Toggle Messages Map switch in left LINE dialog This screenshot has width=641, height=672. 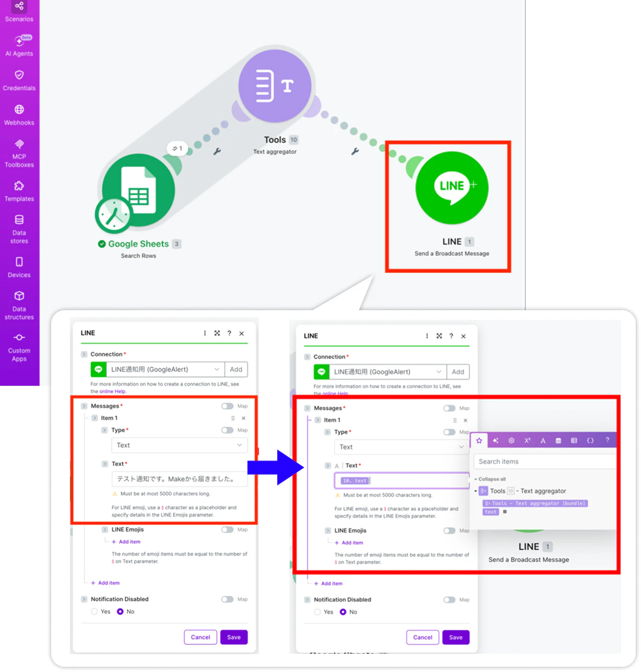(x=227, y=406)
